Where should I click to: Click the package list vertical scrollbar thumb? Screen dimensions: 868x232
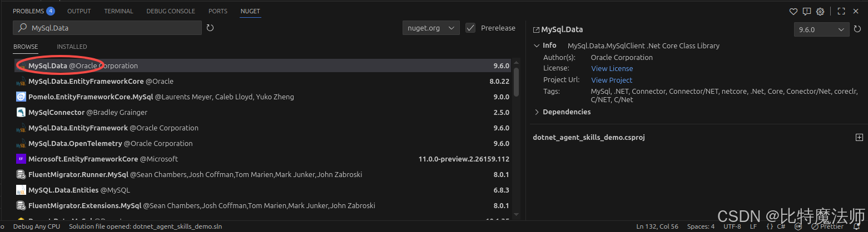[x=516, y=81]
